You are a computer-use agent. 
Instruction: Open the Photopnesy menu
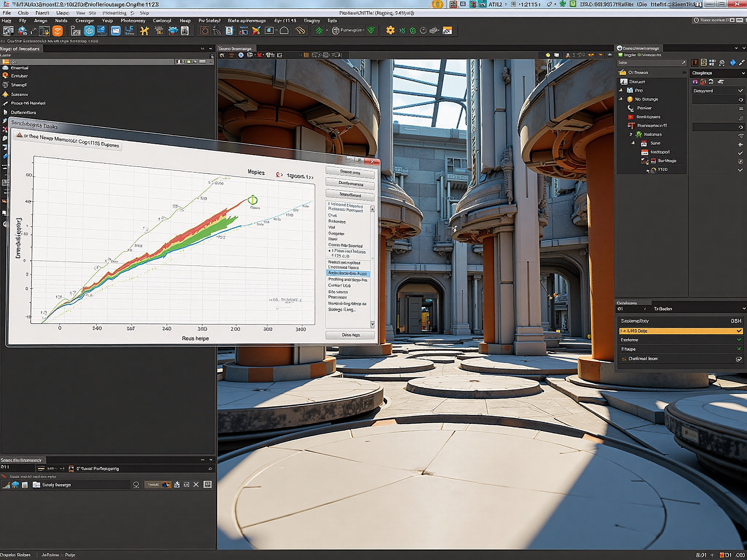coord(133,21)
